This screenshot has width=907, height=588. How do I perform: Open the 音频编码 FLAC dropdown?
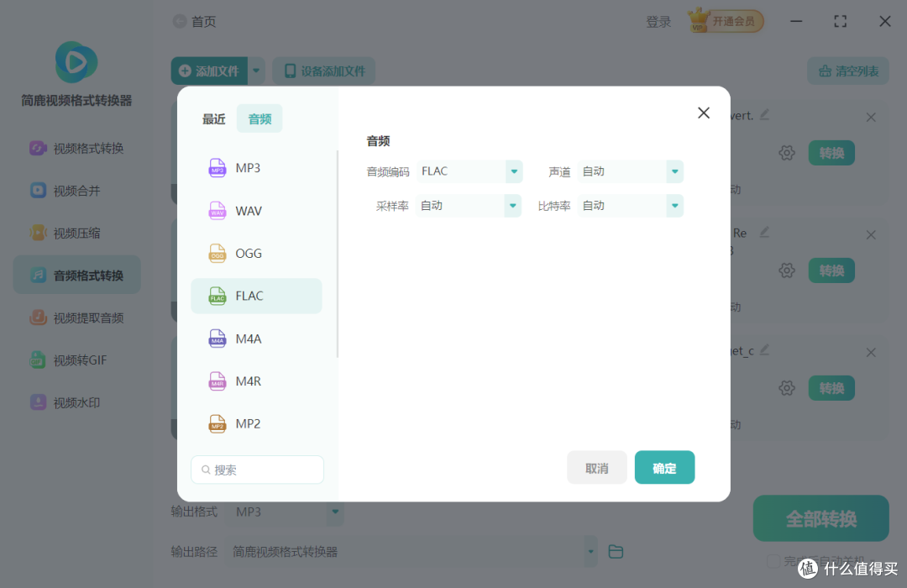tap(469, 171)
